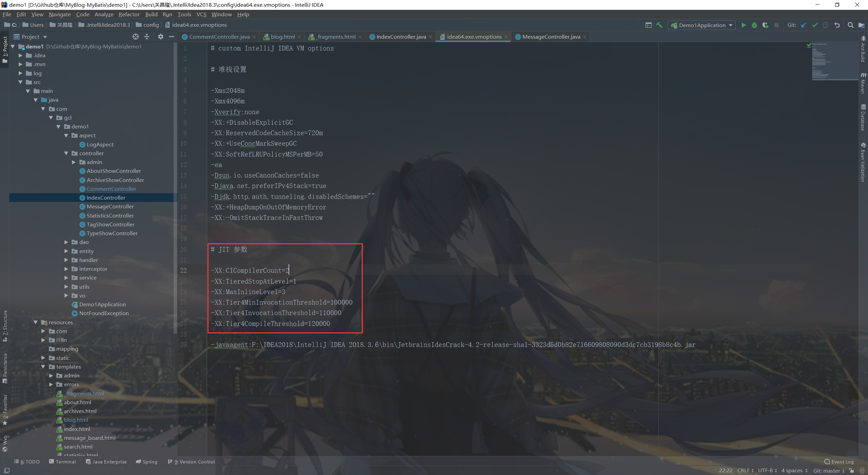
Task: Select the 'MessageController.java' tab
Action: (550, 36)
